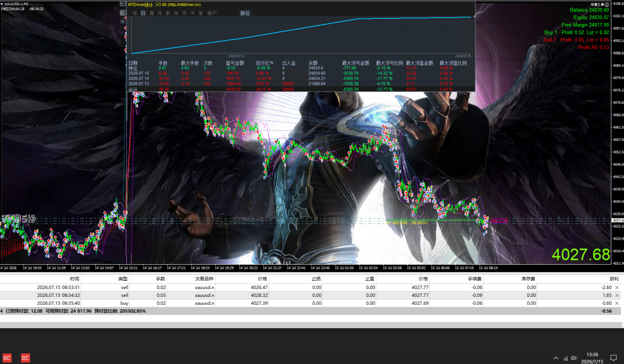The image size is (624, 364).
Task: Close the 0.03 lot sell order
Action: point(617,295)
